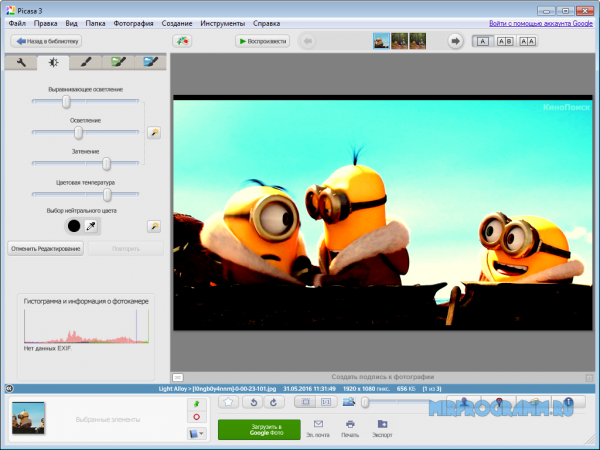Viewport: 600px width, 450px height.
Task: Toggle A|A duplicate comparison view
Action: (527, 41)
